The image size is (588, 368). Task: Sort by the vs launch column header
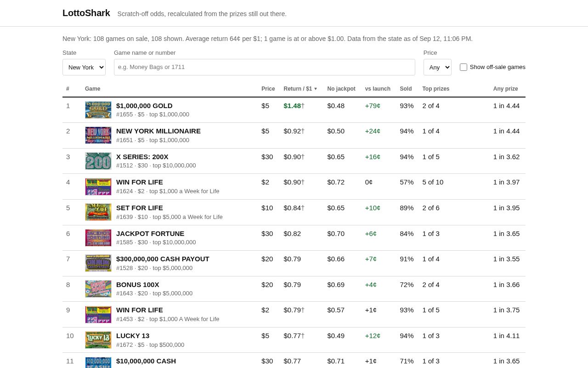(x=378, y=89)
